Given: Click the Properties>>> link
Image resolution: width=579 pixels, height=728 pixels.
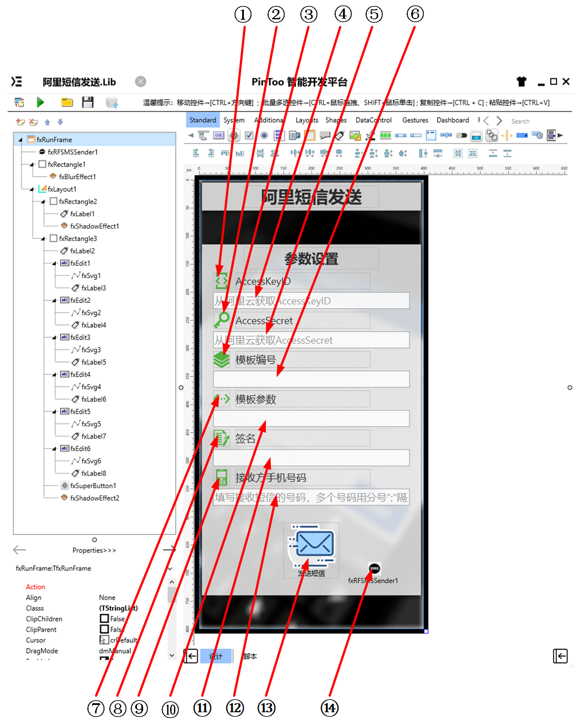Looking at the screenshot, I should [94, 550].
